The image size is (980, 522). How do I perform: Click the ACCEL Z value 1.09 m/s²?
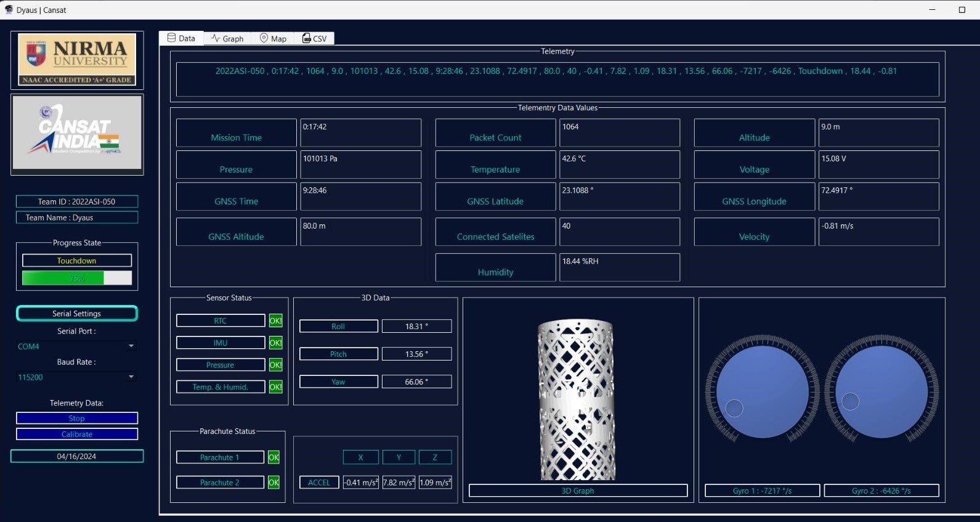[435, 483]
